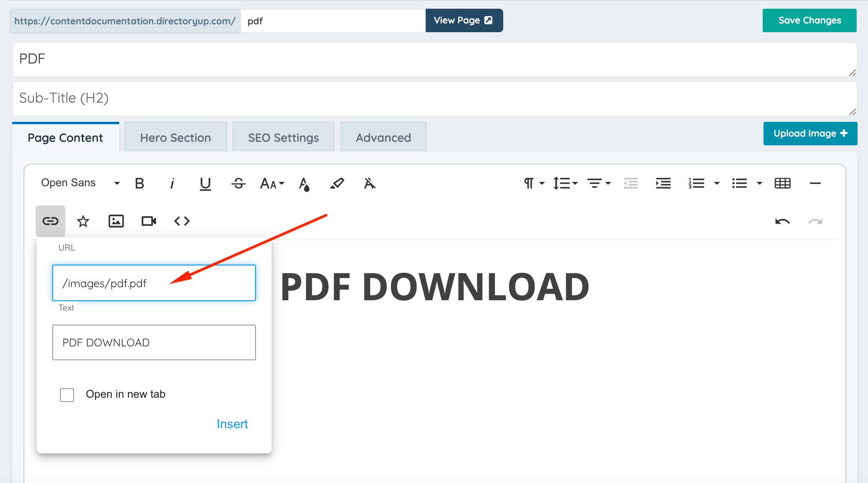Open the SEO Settings tab
Viewport: 868px width, 483px height.
click(x=283, y=138)
